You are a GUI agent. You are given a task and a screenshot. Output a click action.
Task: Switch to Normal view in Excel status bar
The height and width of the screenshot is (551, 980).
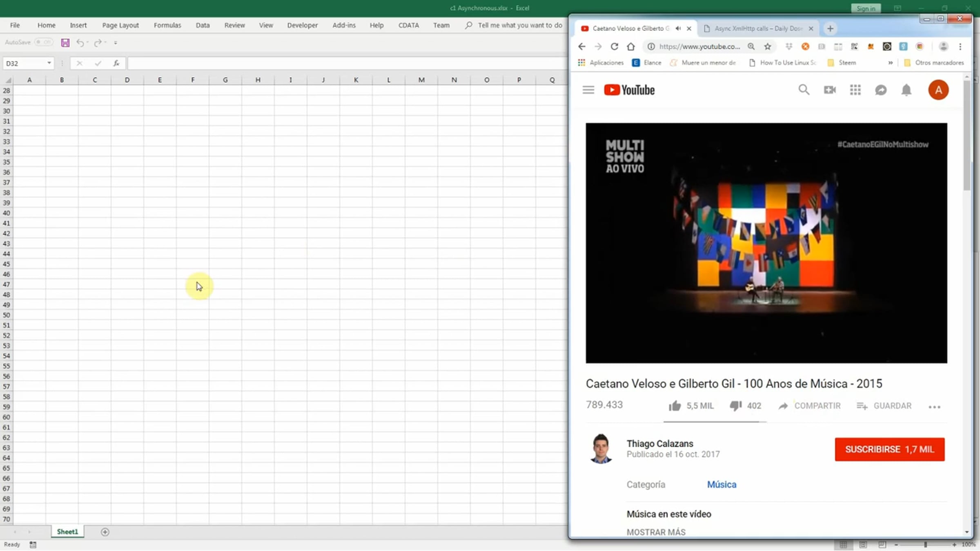coord(843,544)
